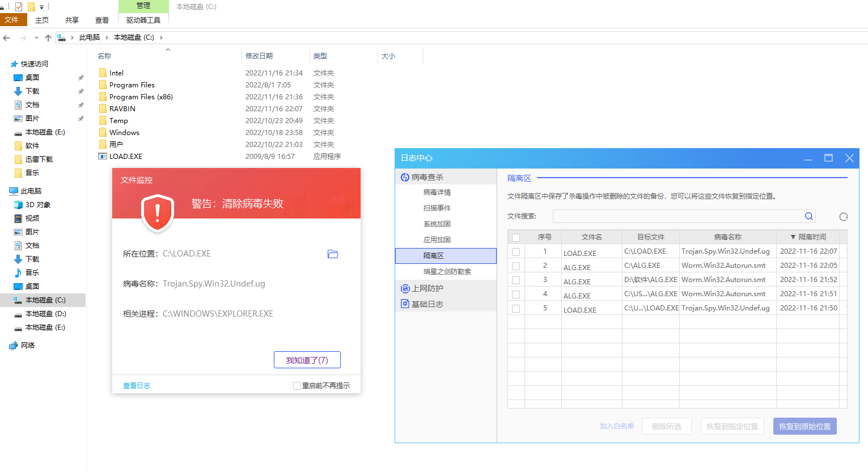This screenshot has width=868, height=471.
Task: Click the up directory arrow in Explorer
Action: (x=48, y=38)
